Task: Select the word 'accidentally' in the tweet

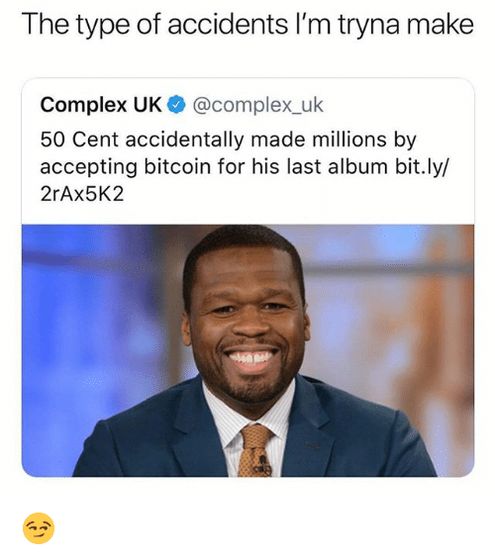Action: click(184, 140)
